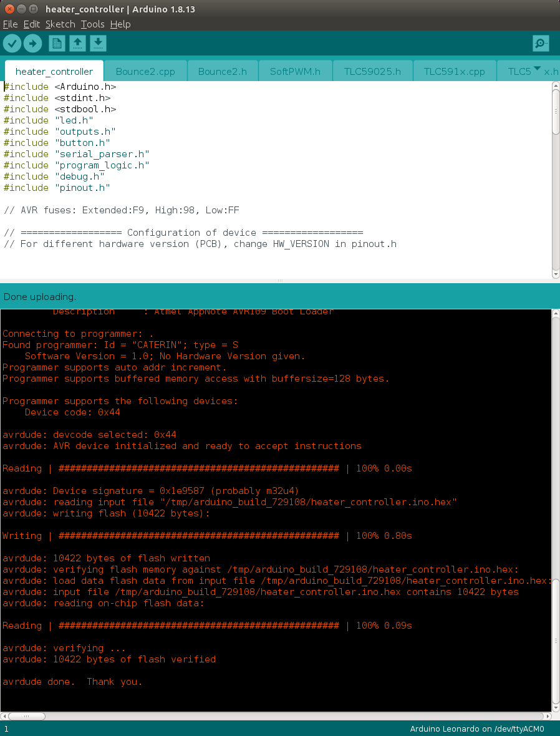
Task: Click the Upload arrow icon
Action: coord(33,43)
